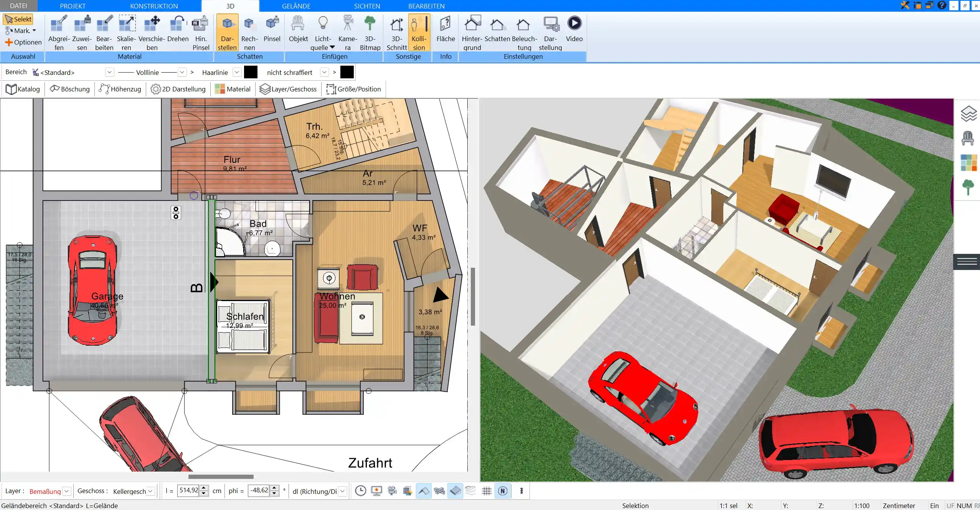
Task: Click the black line color swatch
Action: [x=251, y=72]
